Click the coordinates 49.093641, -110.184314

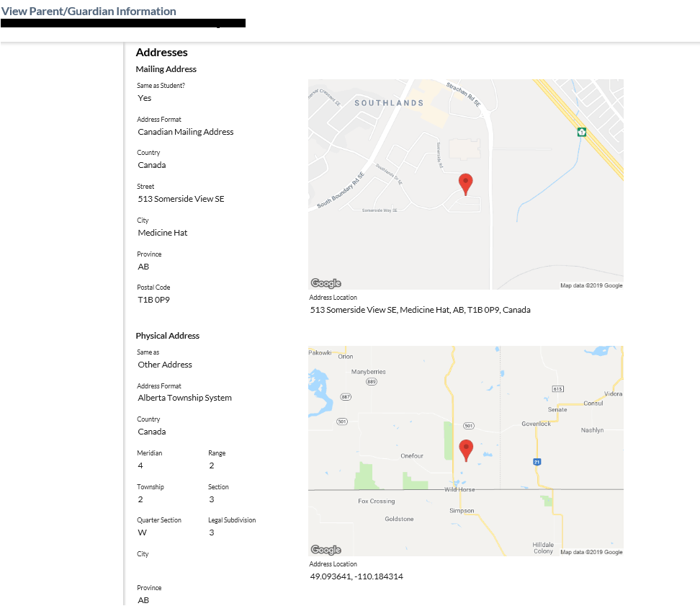[356, 577]
